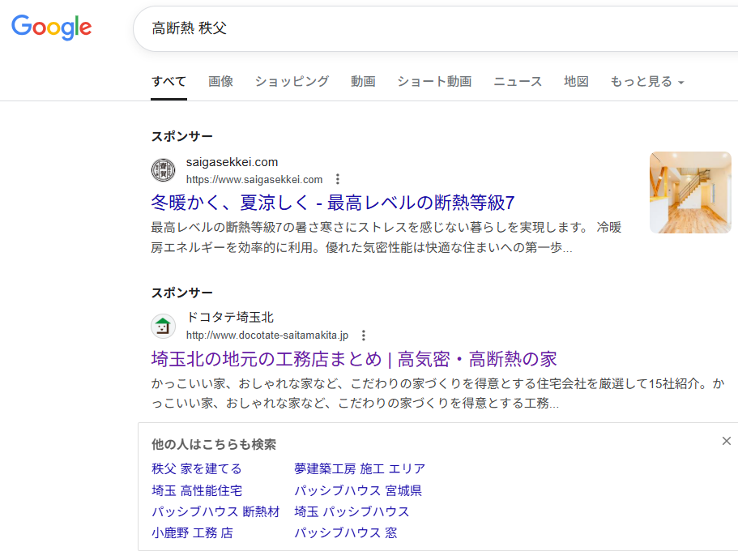
Task: Click the https://www.saigasekkei.com URL text
Action: click(254, 179)
